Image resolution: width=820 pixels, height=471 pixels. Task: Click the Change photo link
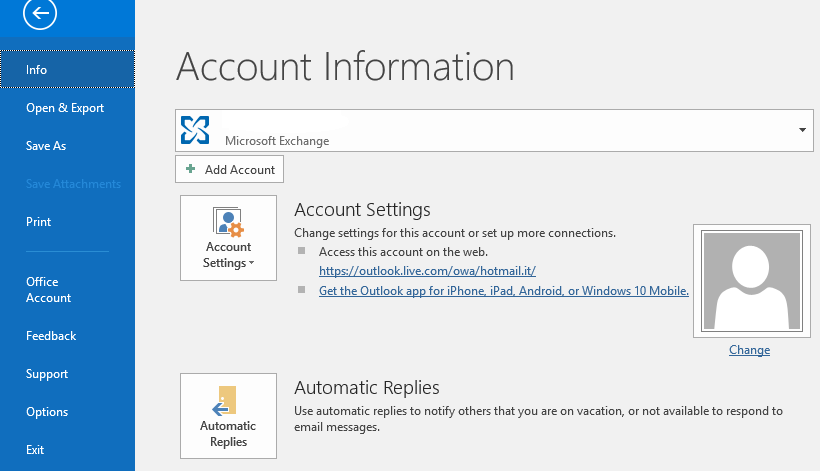pos(749,350)
